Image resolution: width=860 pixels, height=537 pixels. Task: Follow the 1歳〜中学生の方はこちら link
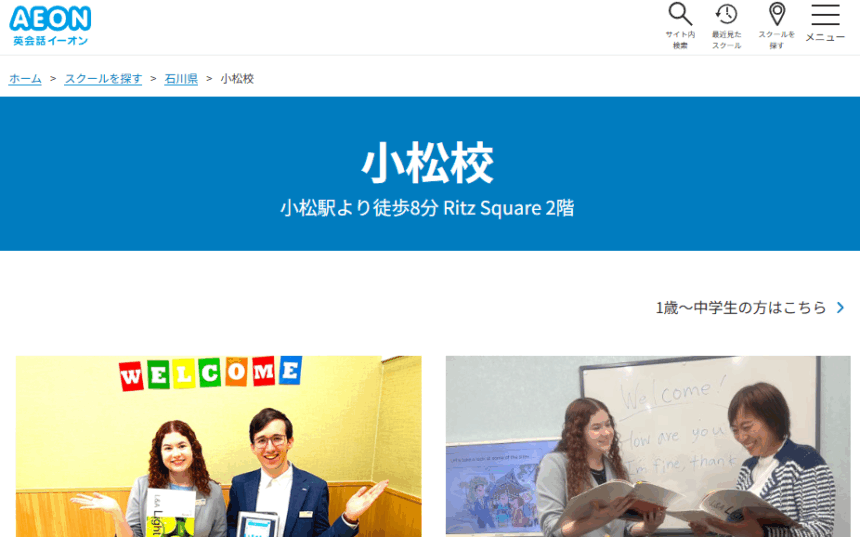[740, 308]
